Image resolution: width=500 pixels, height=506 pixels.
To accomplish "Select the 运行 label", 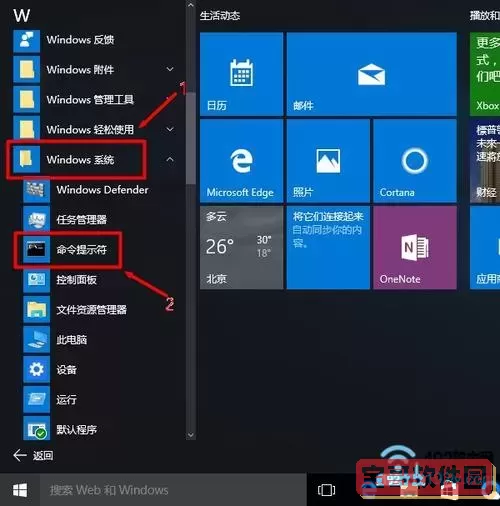I will point(66,399).
